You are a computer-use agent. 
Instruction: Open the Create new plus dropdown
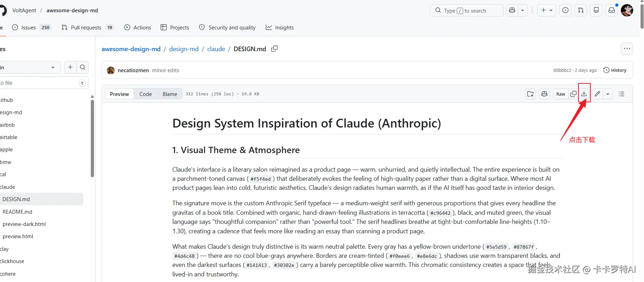(547, 11)
